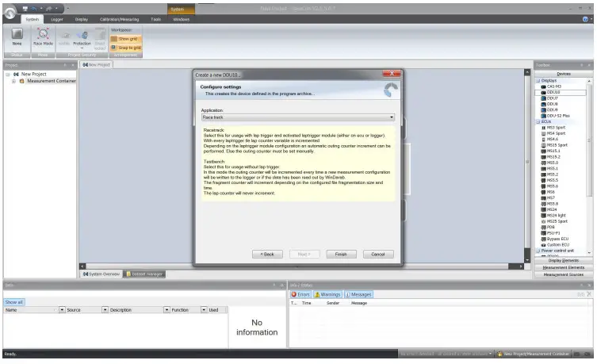This screenshot has width=597, height=364.
Task: Collapse the ECUs group in Toolbox
Action: point(538,122)
